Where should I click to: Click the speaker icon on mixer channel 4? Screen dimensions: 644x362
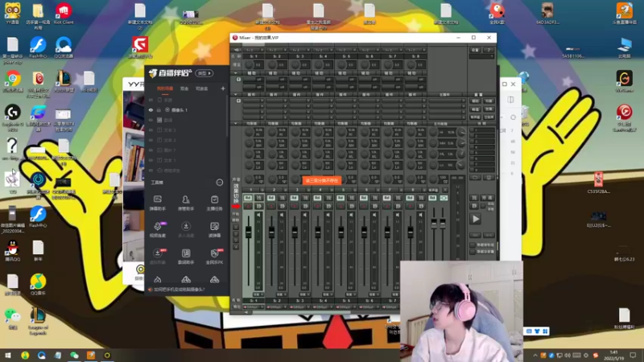328,215
